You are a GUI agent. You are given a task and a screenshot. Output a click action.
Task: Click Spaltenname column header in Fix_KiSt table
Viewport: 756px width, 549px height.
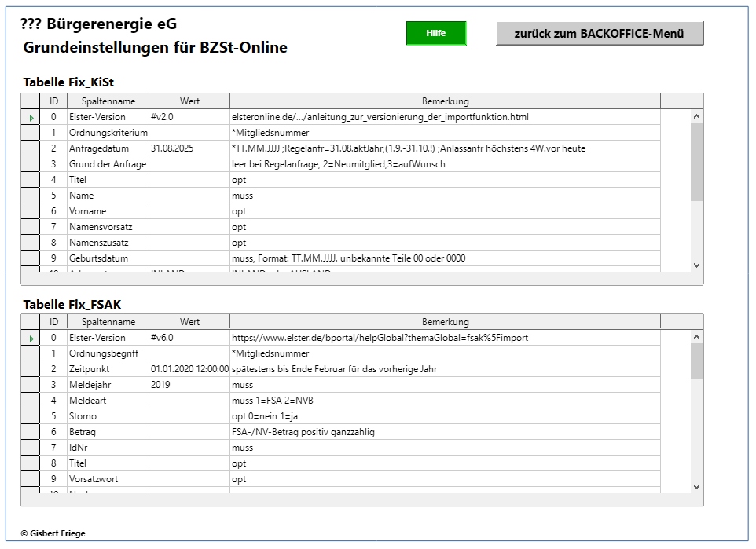(x=108, y=101)
